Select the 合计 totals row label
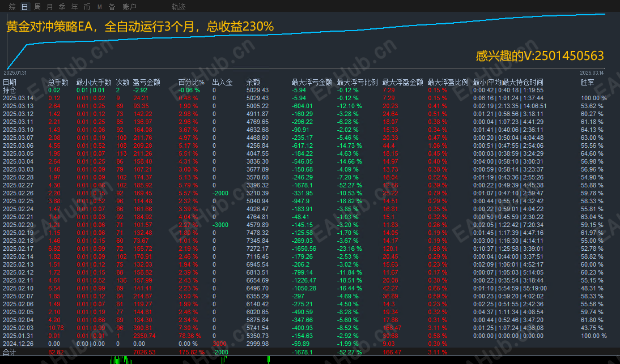 (x=10, y=352)
